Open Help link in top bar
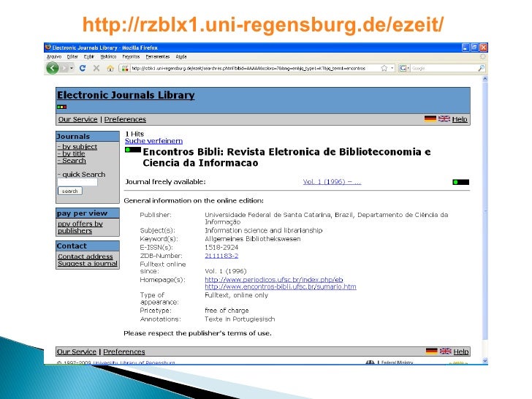532x399 pixels. (x=460, y=119)
